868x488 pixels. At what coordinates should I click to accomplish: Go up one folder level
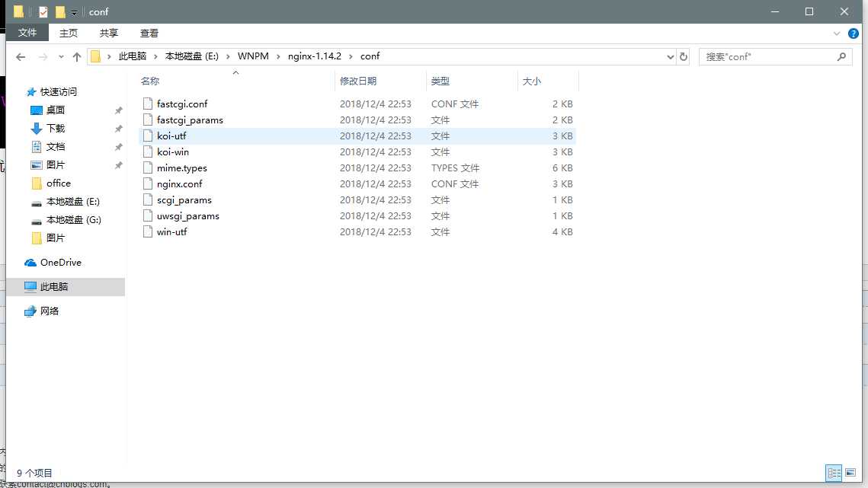[x=77, y=56]
